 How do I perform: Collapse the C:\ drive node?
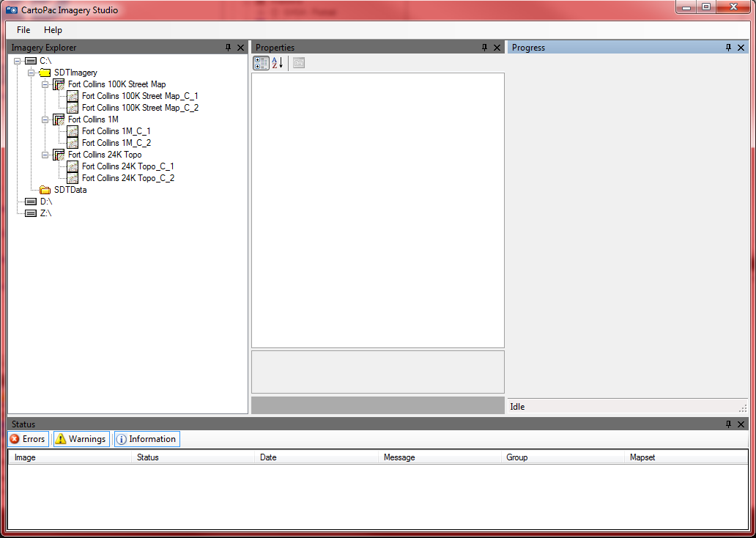pyautogui.click(x=18, y=61)
